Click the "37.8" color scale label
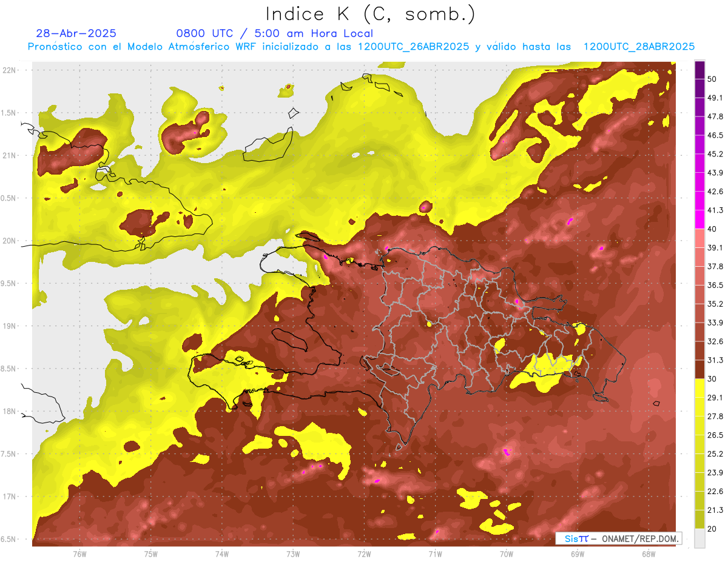Viewport: 728px width, 562px height. 715,266
